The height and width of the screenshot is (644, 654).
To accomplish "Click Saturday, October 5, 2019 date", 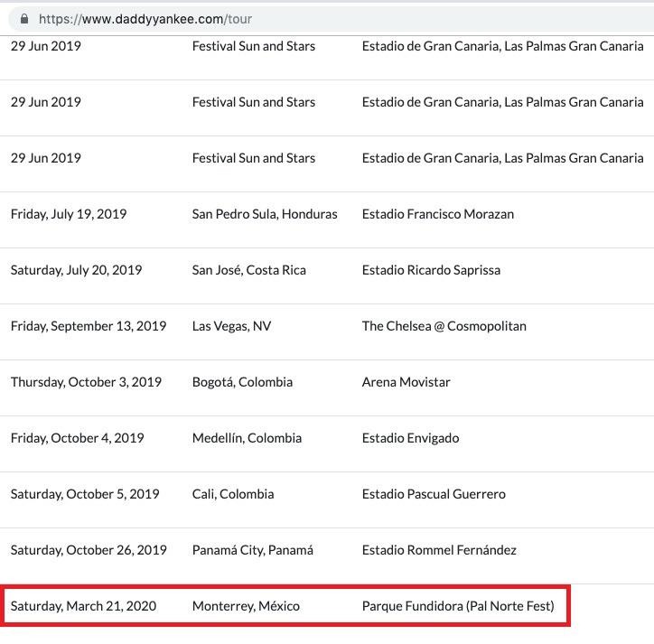I will 85,494.
